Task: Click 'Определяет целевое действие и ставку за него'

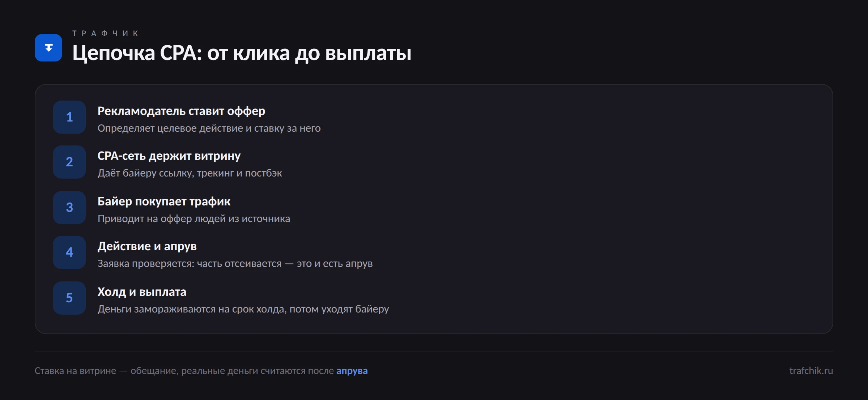Action: [209, 128]
